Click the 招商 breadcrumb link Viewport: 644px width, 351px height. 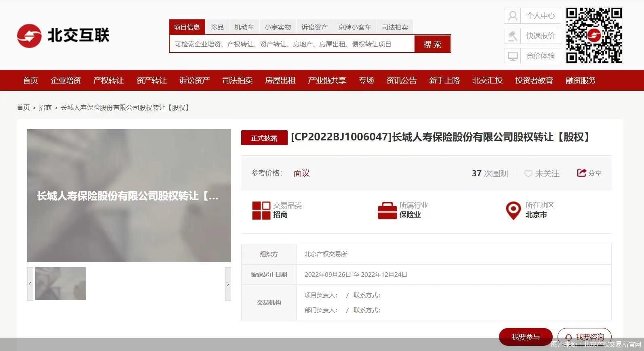pyautogui.click(x=45, y=107)
